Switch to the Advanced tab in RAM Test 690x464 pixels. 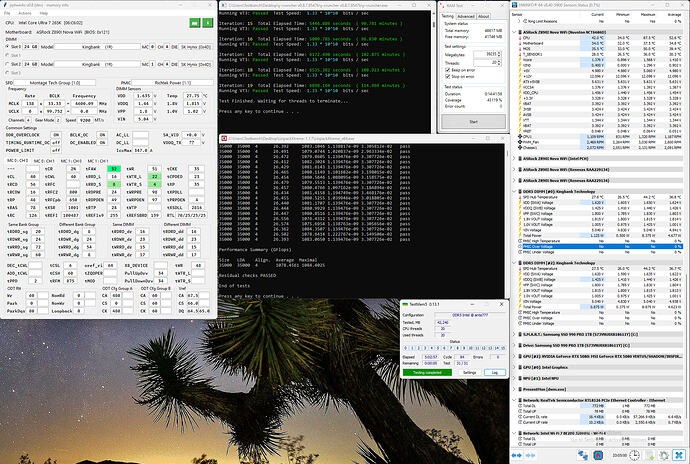click(x=466, y=16)
